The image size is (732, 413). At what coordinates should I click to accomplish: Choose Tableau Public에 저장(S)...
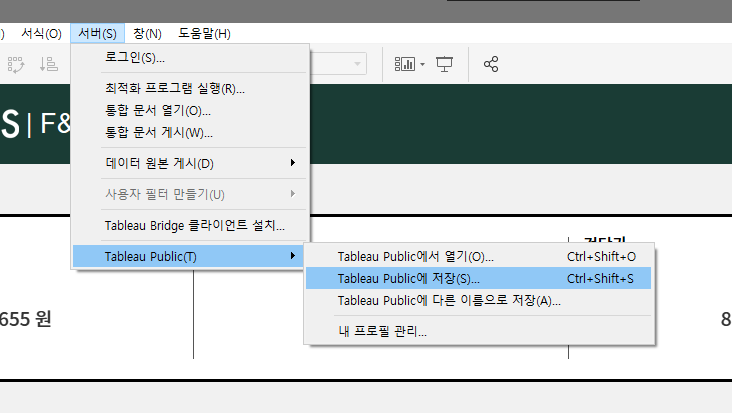(479, 278)
